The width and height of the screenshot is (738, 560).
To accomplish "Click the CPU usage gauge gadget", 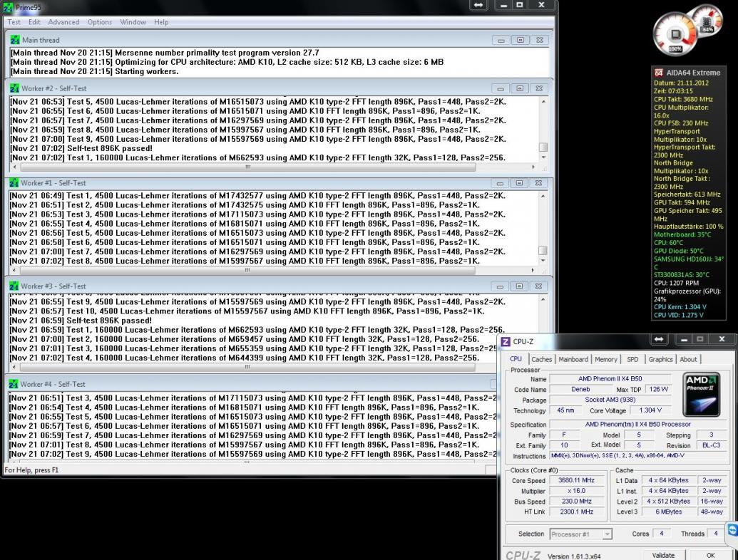I will [675, 35].
